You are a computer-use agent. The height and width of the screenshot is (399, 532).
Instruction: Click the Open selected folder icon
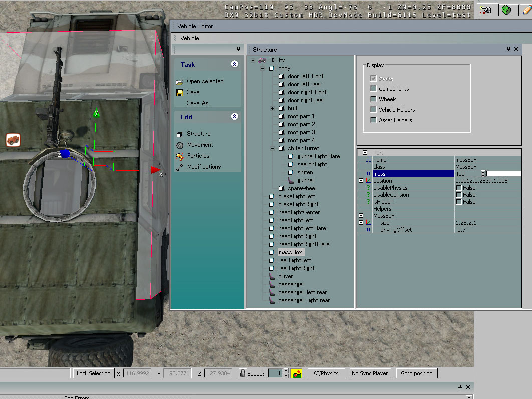tap(180, 82)
